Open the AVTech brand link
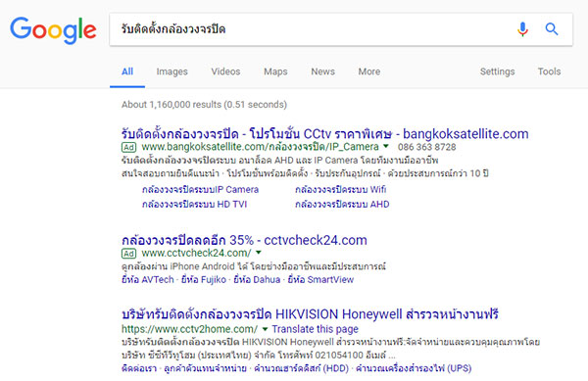588x381 pixels. (148, 280)
